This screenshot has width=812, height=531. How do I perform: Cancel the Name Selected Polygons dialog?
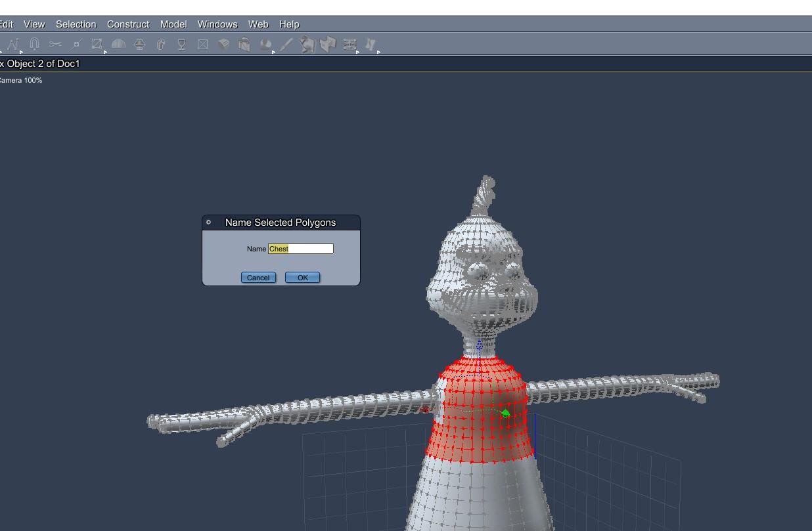(x=258, y=278)
